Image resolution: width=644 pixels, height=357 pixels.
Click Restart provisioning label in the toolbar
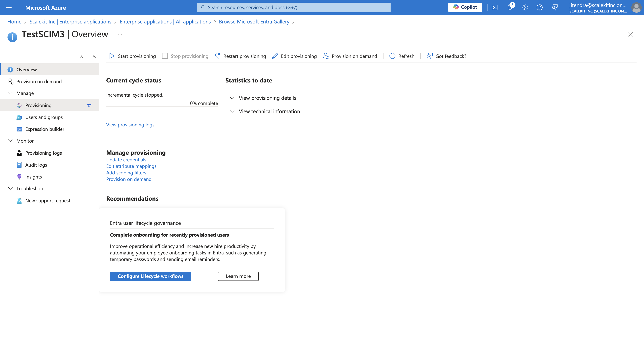(244, 56)
